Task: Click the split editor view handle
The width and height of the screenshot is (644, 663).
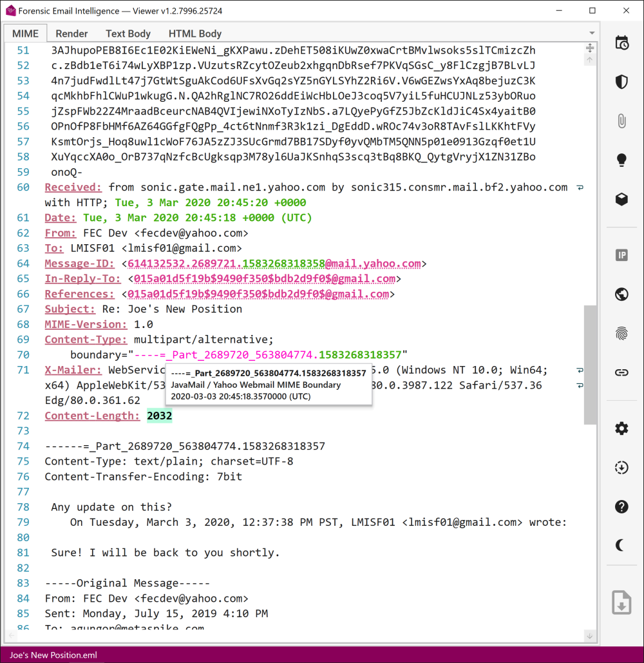Action: pos(589,48)
